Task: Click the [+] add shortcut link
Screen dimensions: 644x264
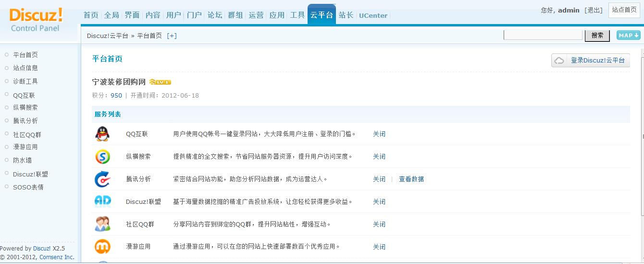Action: pos(172,36)
